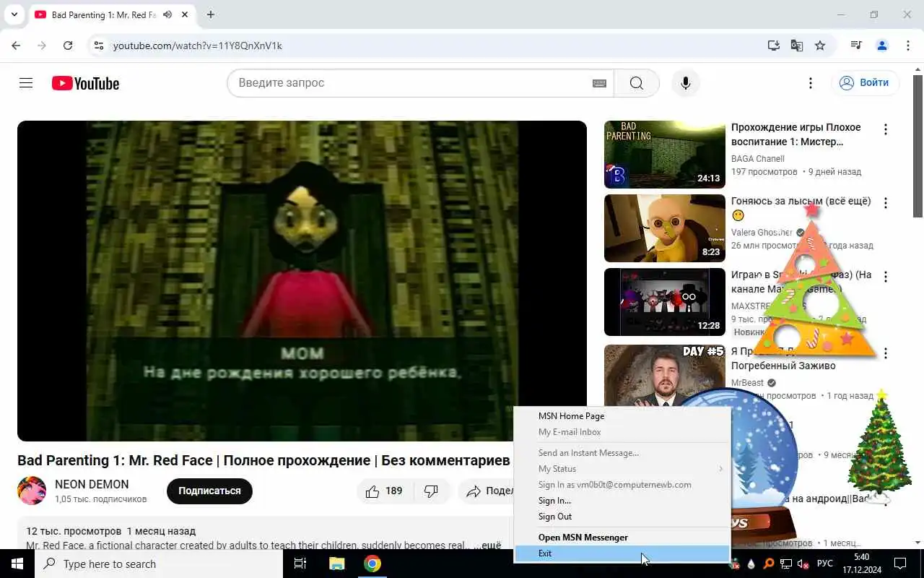Start voice search with microphone icon
924x578 pixels.
(686, 83)
